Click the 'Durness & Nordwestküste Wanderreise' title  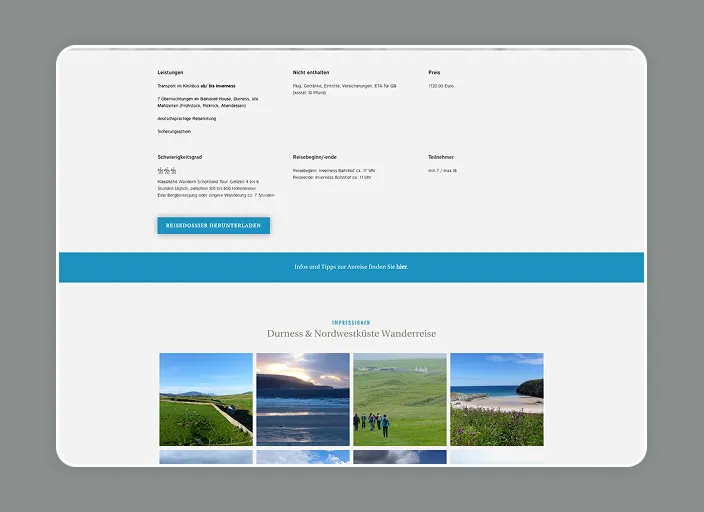tap(351, 334)
